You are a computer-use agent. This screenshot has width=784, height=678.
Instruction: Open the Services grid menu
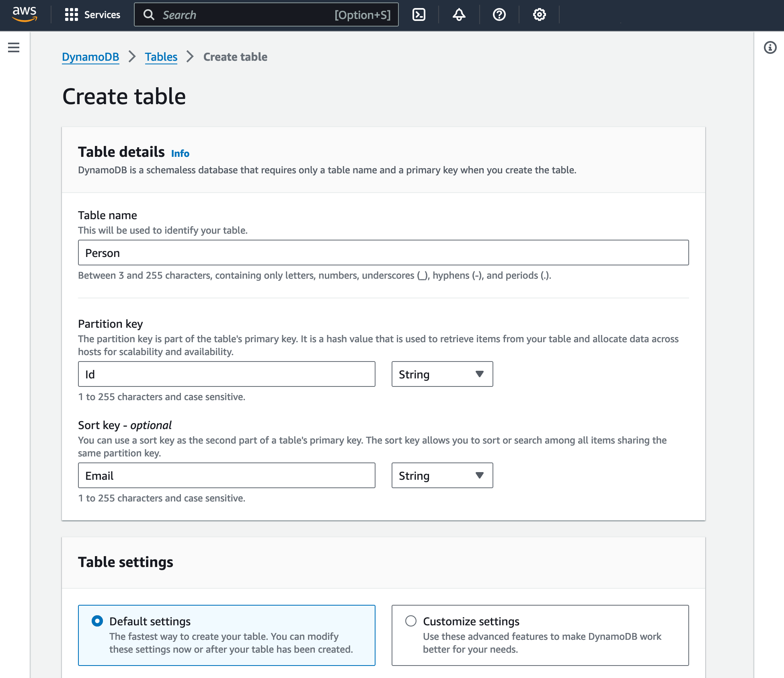click(71, 15)
